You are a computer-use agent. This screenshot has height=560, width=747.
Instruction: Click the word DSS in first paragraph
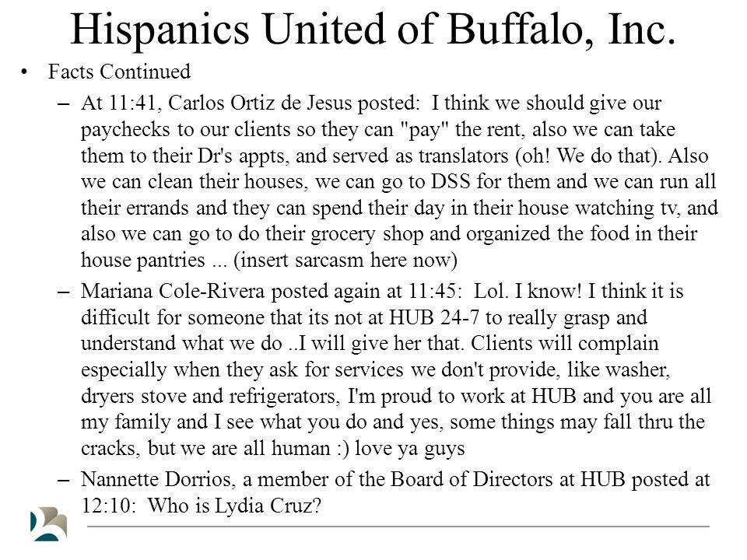(x=451, y=182)
